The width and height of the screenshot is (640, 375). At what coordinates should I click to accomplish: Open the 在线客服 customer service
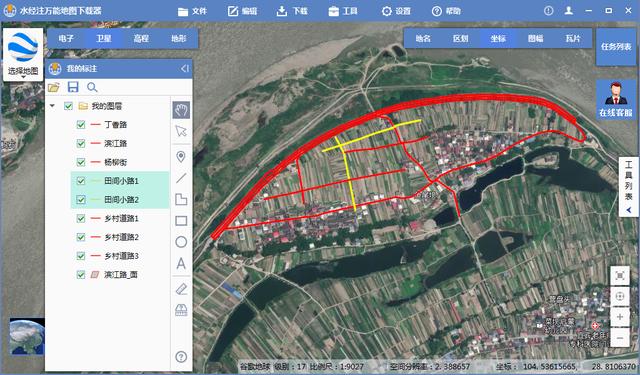[x=616, y=100]
